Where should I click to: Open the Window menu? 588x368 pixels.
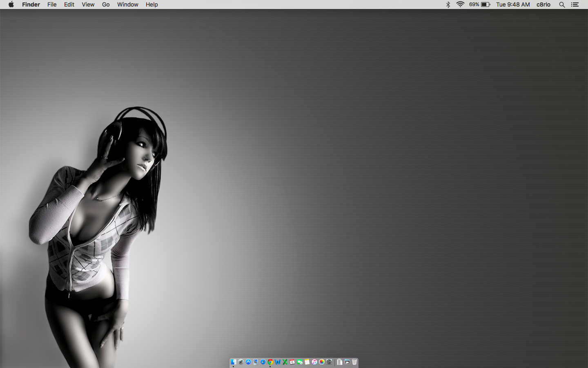127,4
